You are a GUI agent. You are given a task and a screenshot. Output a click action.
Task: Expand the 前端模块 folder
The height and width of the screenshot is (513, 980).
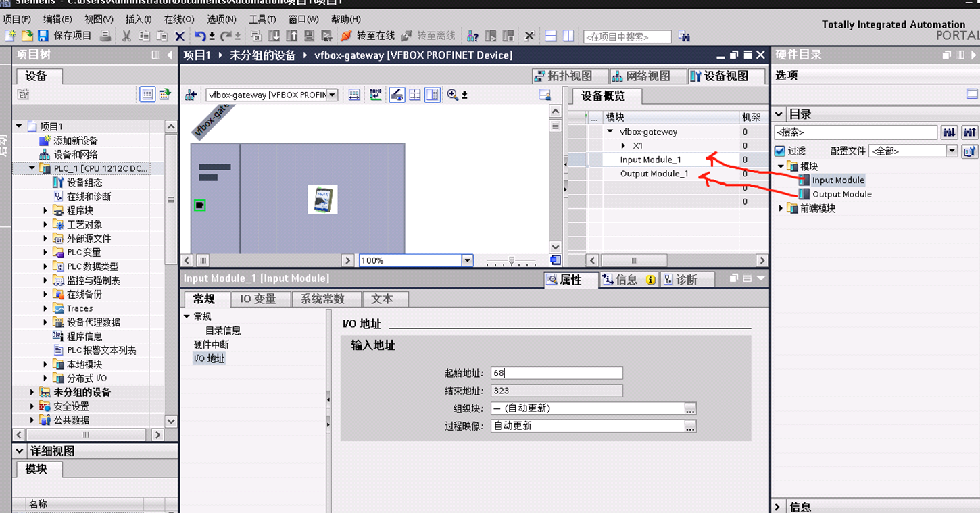point(781,208)
